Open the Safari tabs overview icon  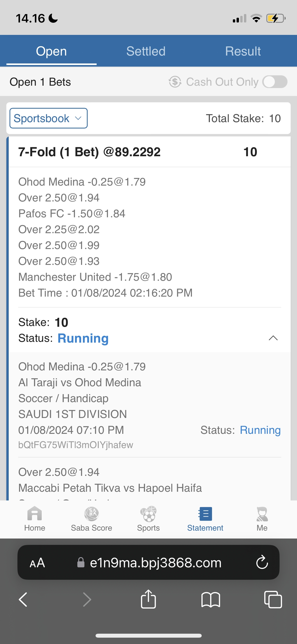[273, 599]
